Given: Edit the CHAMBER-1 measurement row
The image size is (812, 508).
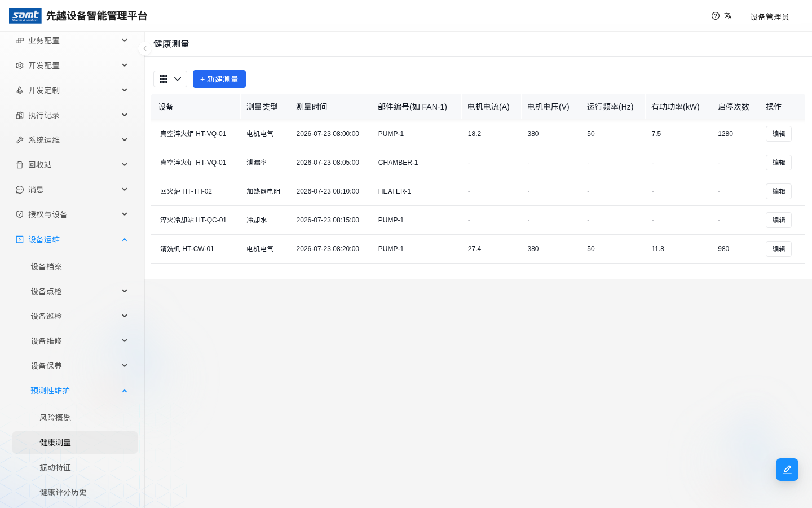Looking at the screenshot, I should [x=779, y=163].
